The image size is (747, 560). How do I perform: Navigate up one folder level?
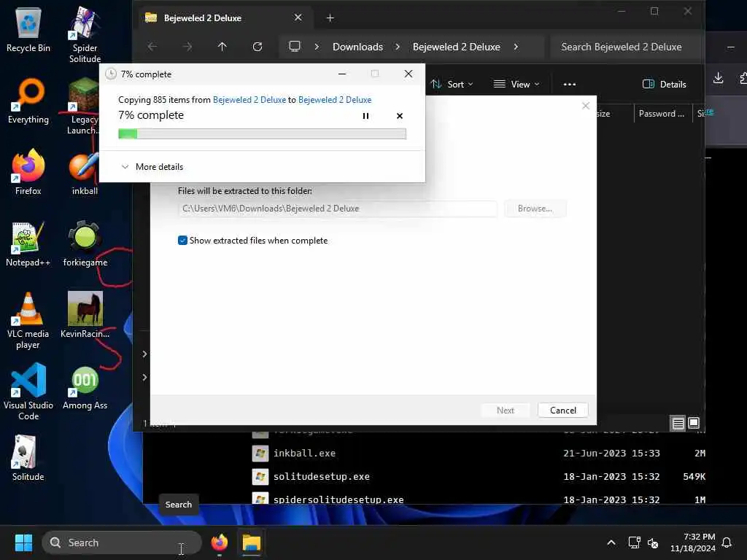pos(222,47)
